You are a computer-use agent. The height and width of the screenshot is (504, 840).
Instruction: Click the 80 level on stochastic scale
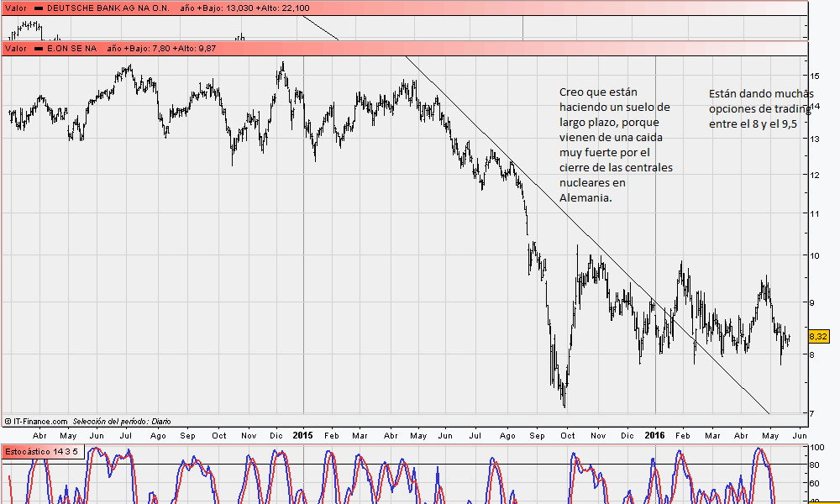click(x=813, y=465)
